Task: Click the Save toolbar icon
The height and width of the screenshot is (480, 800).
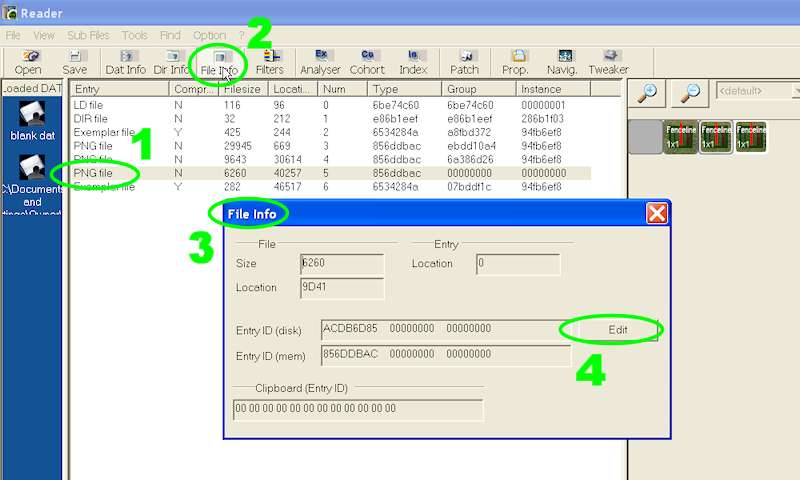Action: 74,62
